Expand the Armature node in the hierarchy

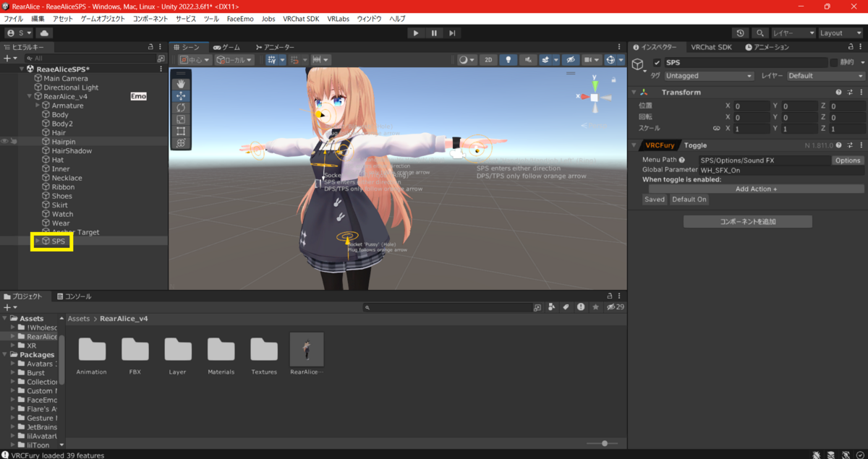(38, 105)
